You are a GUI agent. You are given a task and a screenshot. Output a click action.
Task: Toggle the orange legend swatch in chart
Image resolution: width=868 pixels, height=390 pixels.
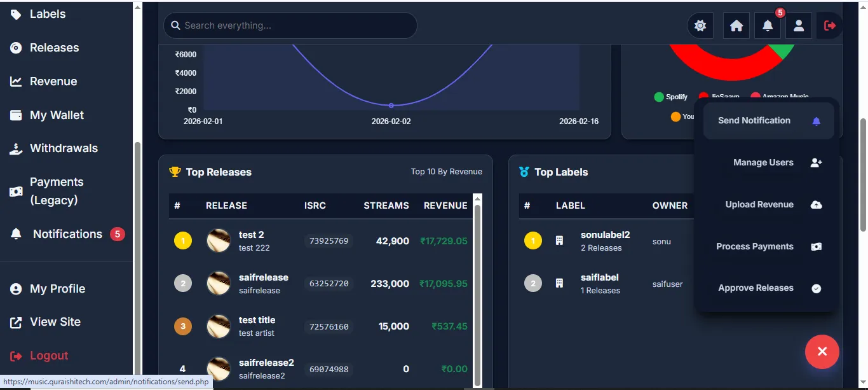675,116
